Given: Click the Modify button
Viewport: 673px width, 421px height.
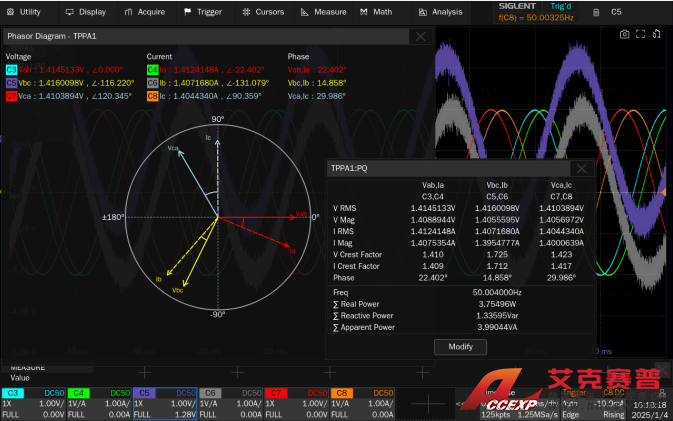Looking at the screenshot, I should coord(459,347).
